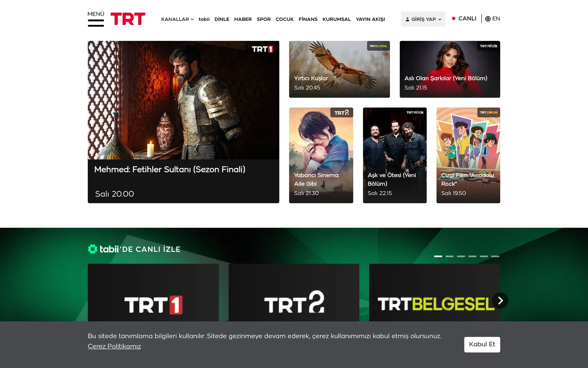Open Yabancı Sinema: Aile Gibi card
The width and height of the screenshot is (588, 368).
coord(321,155)
